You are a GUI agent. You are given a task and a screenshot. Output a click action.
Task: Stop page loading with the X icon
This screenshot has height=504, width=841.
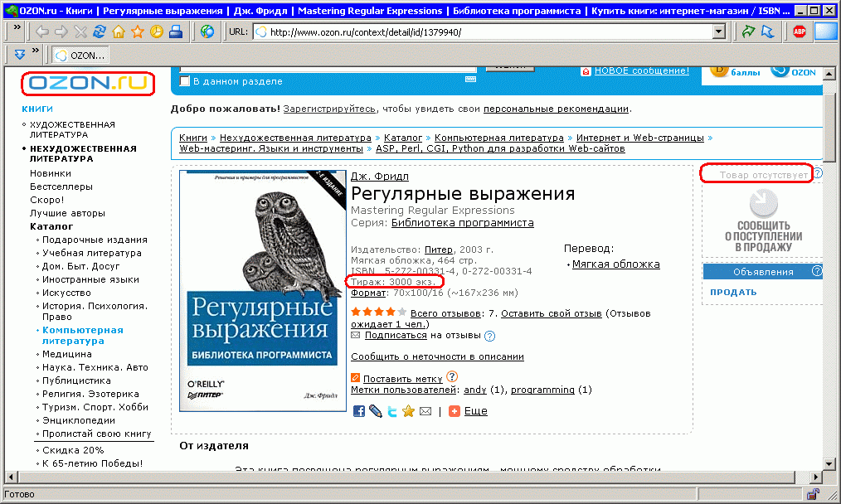(x=80, y=32)
